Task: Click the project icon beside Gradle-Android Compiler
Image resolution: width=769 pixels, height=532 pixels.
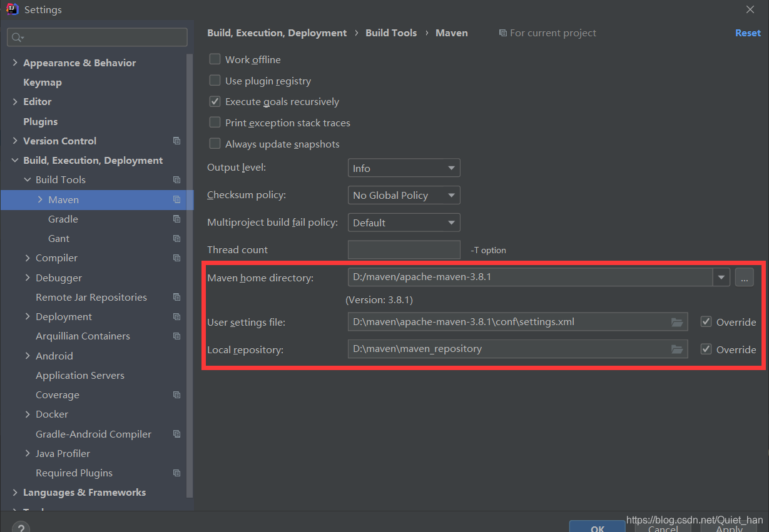Action: pyautogui.click(x=176, y=434)
